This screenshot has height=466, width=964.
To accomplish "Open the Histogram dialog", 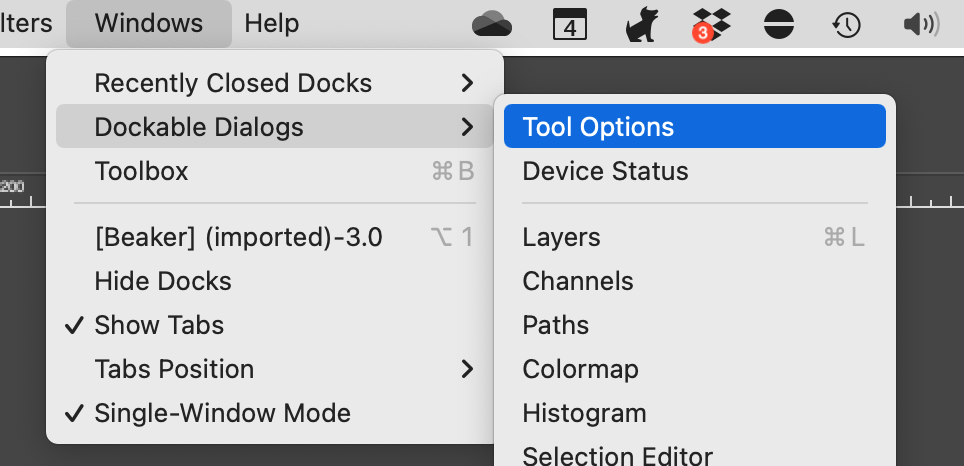I will click(584, 413).
